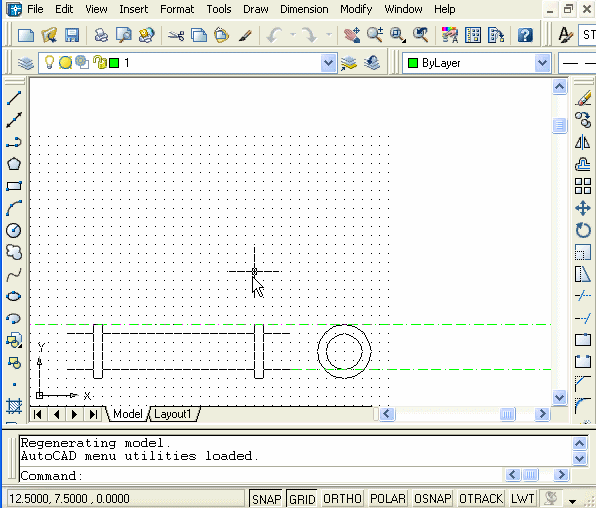Image resolution: width=596 pixels, height=508 pixels.
Task: Expand the ByLayer color dropdown
Action: (542, 63)
